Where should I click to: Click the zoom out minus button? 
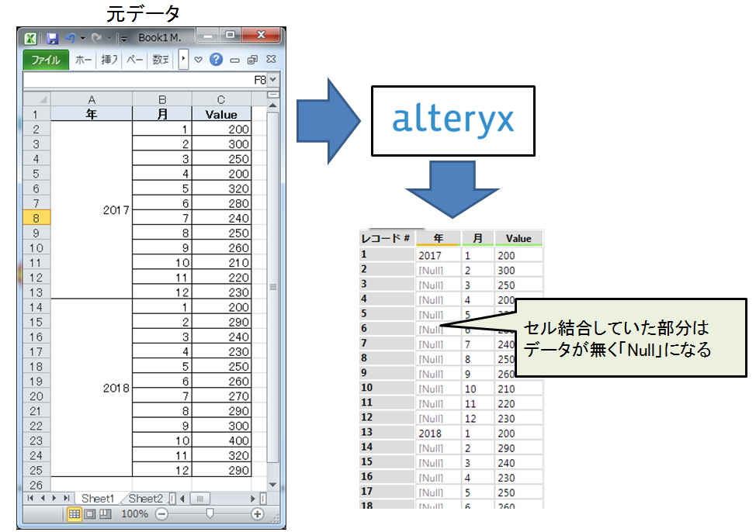[x=161, y=514]
